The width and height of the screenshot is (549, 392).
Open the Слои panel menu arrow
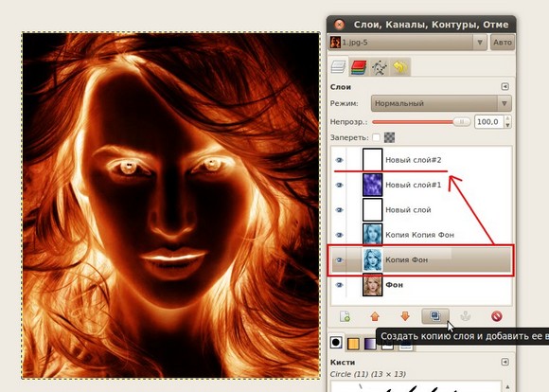point(505,86)
